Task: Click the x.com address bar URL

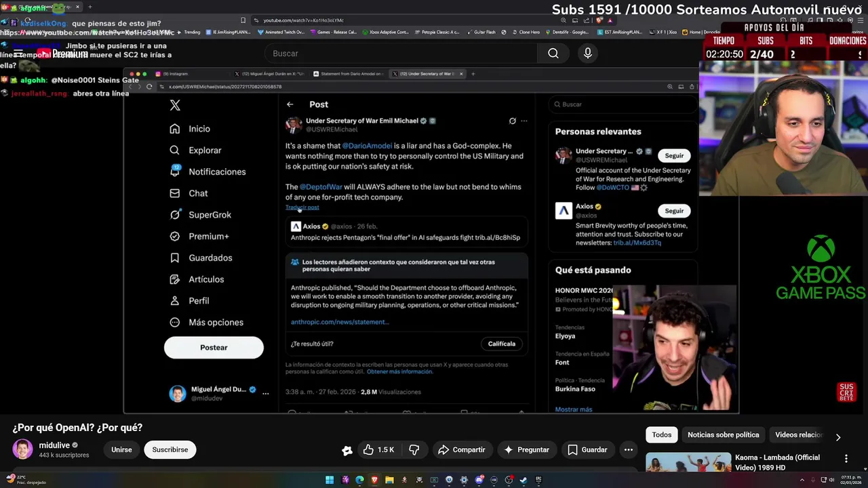Action: [225, 87]
